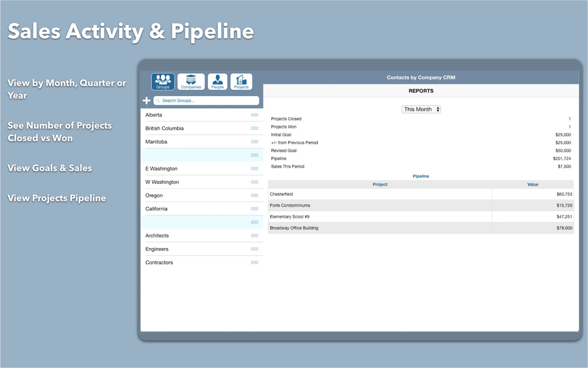Switch to the People icon
This screenshot has height=368, width=588.
coord(217,81)
